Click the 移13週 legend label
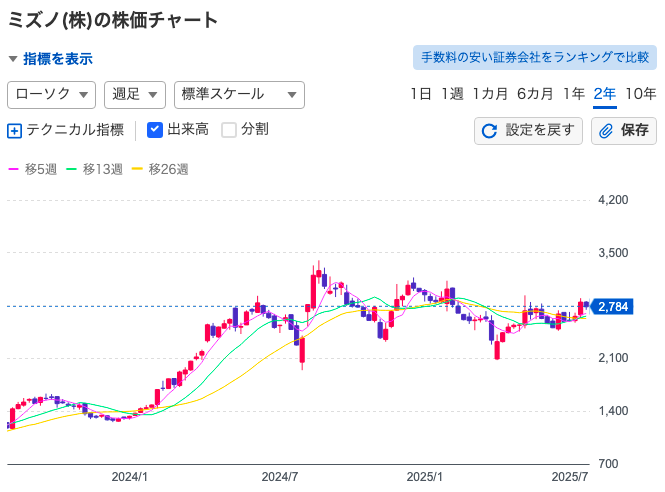The width and height of the screenshot is (665, 492). pyautogui.click(x=103, y=169)
